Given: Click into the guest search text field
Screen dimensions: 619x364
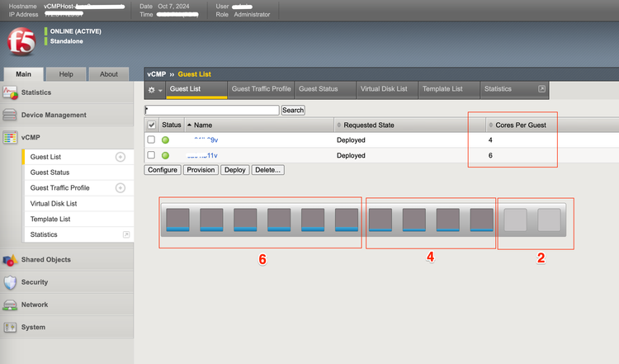Looking at the screenshot, I should pos(212,110).
